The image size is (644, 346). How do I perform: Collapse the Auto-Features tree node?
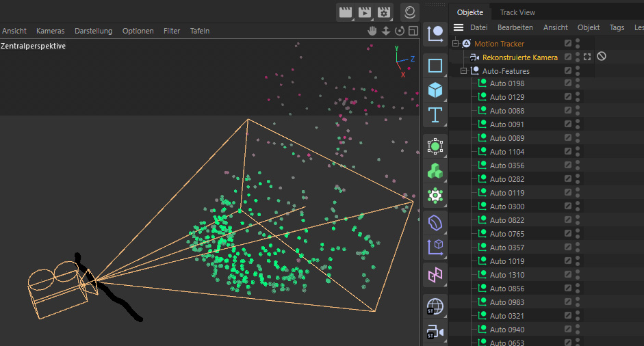click(x=463, y=70)
